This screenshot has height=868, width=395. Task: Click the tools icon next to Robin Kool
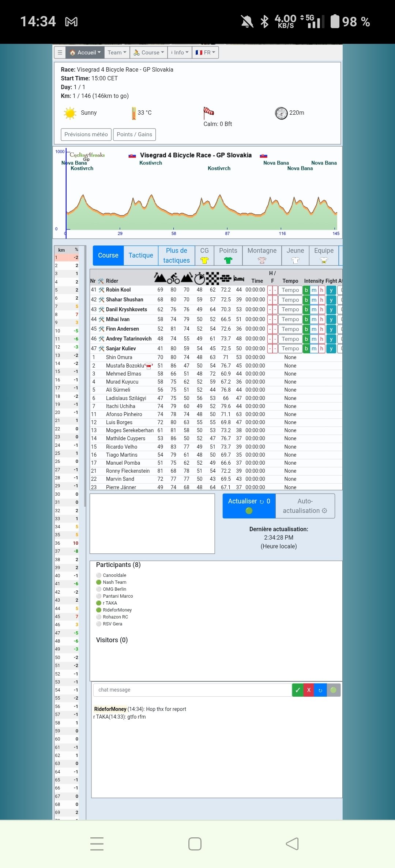tap(101, 290)
